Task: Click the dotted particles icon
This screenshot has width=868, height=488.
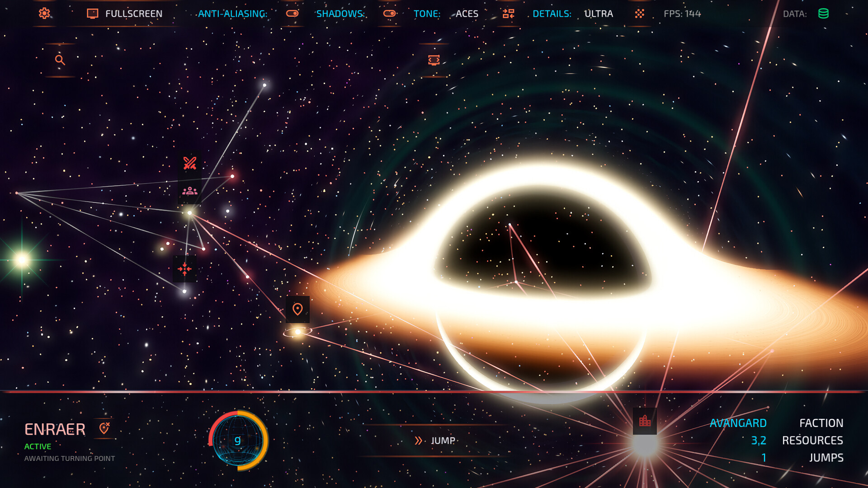Action: click(639, 14)
